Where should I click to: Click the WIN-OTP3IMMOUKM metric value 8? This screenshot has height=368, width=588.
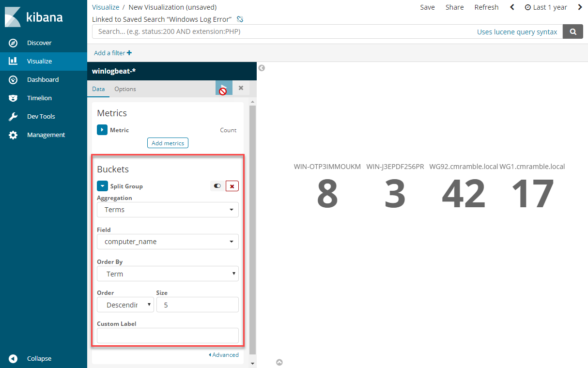click(327, 194)
